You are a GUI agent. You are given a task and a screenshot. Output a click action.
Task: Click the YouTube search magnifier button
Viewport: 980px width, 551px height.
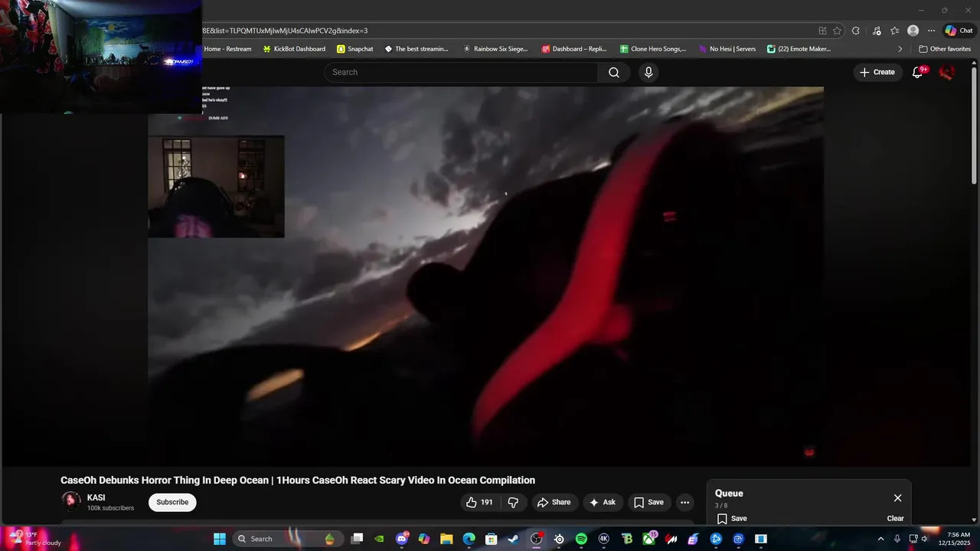pyautogui.click(x=614, y=72)
